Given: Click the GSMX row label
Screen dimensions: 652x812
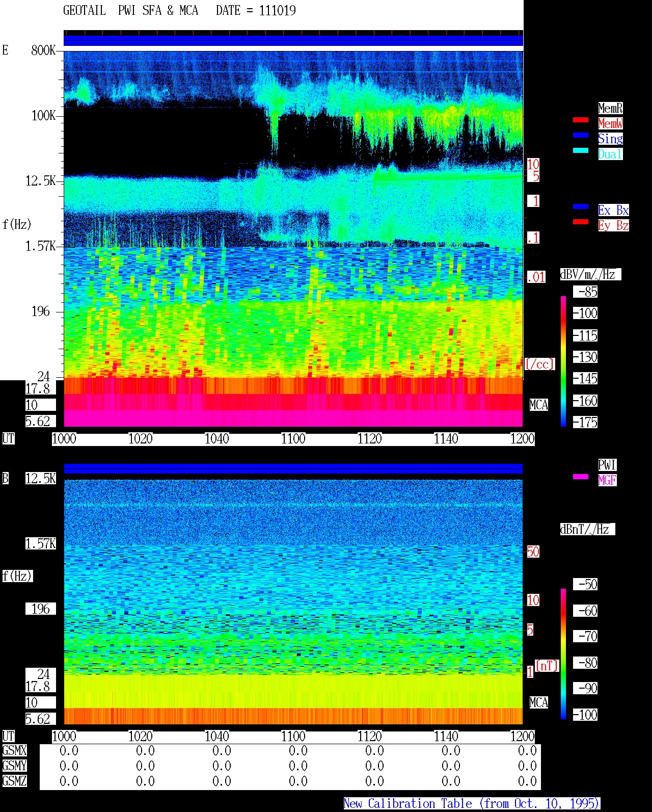Looking at the screenshot, I should (x=14, y=751).
